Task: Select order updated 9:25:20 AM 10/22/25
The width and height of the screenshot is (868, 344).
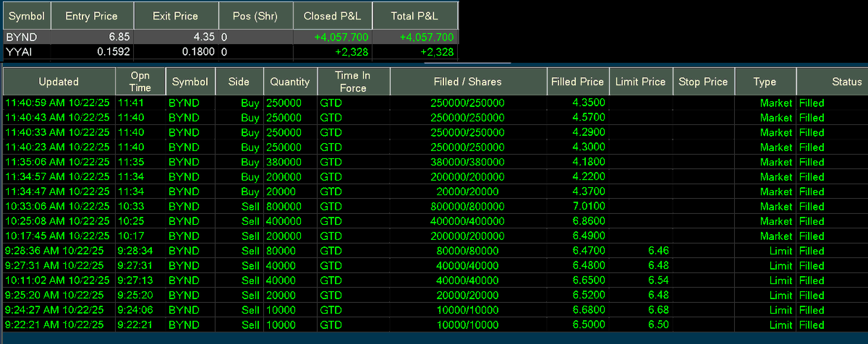Action: (x=54, y=296)
